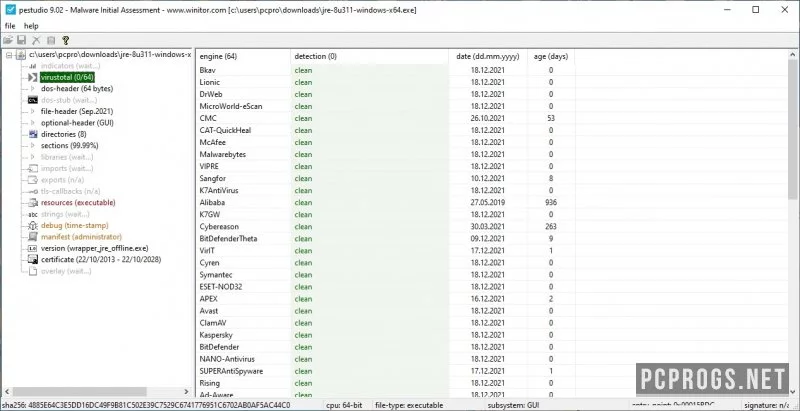This screenshot has height=411, width=800.
Task: Click the close file X toolbar icon
Action: point(36,40)
